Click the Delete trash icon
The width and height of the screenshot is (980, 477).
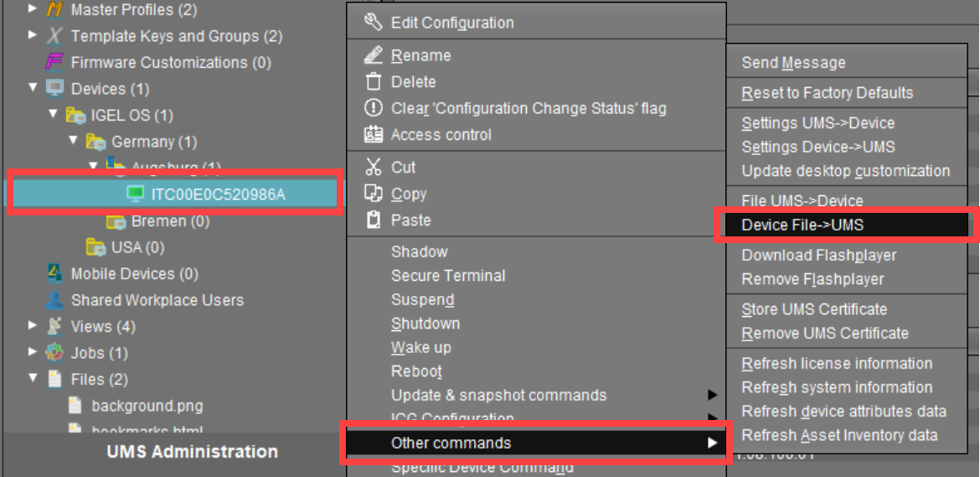[x=374, y=82]
